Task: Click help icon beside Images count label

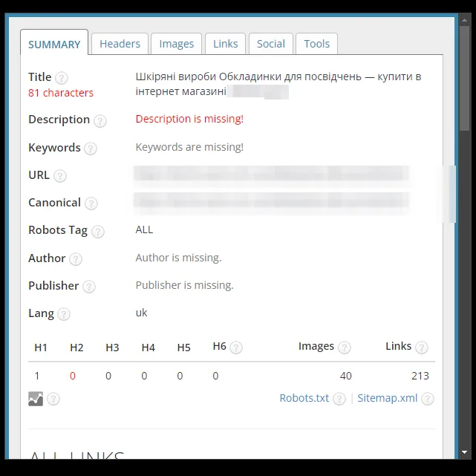Action: pos(345,348)
